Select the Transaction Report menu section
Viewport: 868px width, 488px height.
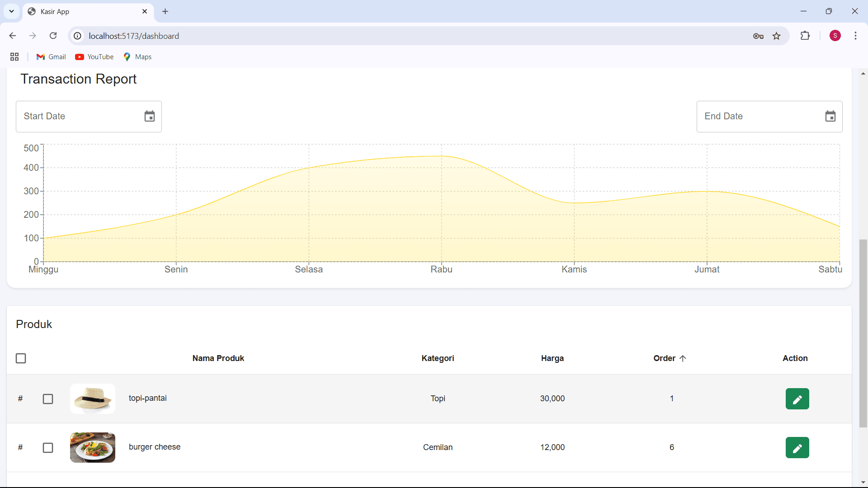(78, 78)
